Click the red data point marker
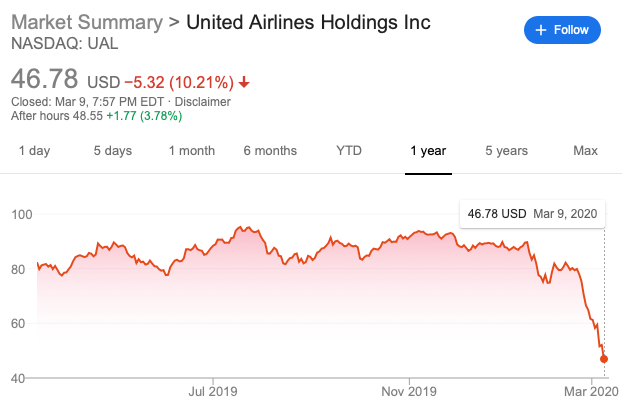The image size is (622, 403). [604, 359]
